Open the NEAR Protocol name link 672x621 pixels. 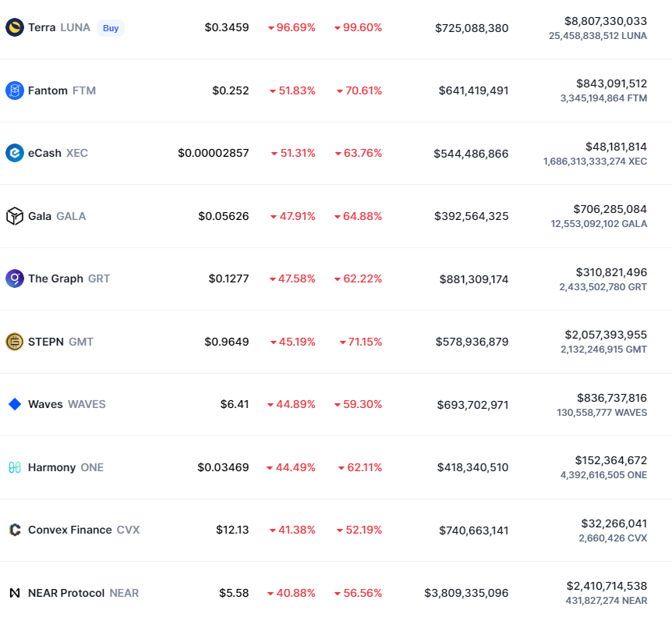(x=66, y=593)
